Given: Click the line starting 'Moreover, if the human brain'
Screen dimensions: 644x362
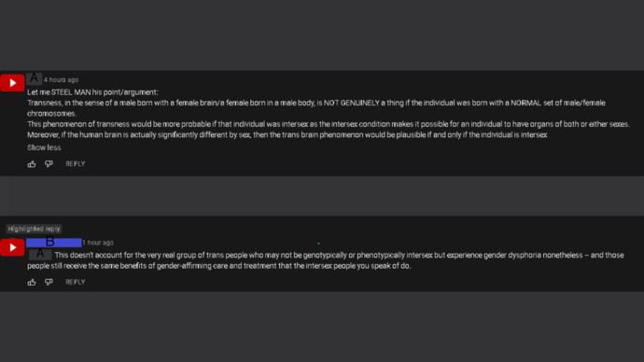Looking at the screenshot, I should tap(287, 134).
